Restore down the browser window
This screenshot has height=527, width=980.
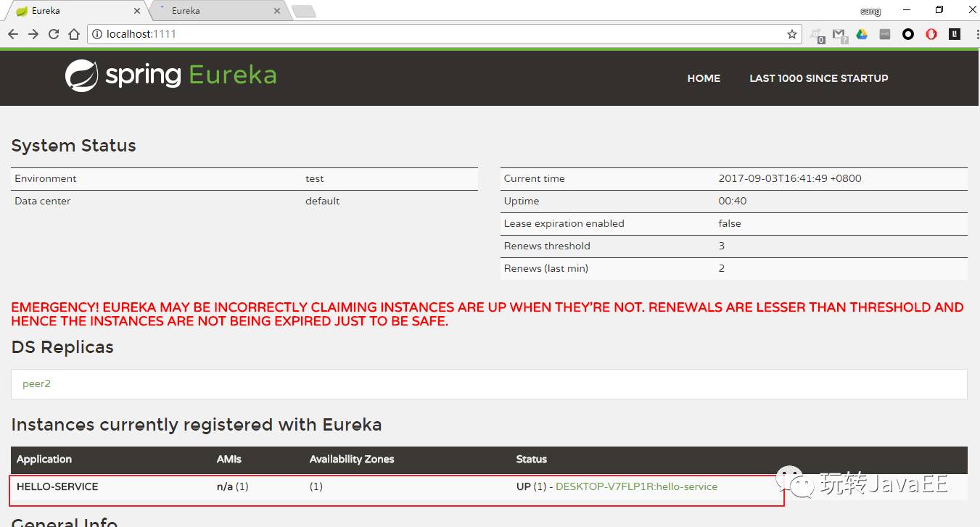pyautogui.click(x=939, y=10)
